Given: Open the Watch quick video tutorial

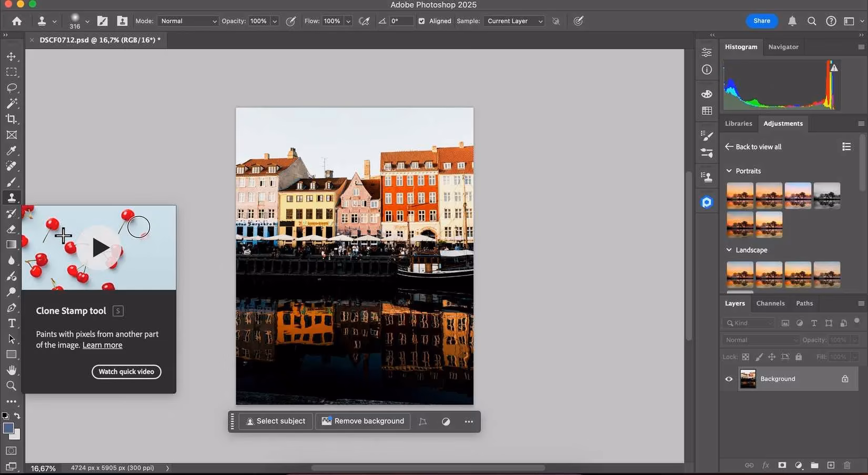Looking at the screenshot, I should [x=126, y=371].
